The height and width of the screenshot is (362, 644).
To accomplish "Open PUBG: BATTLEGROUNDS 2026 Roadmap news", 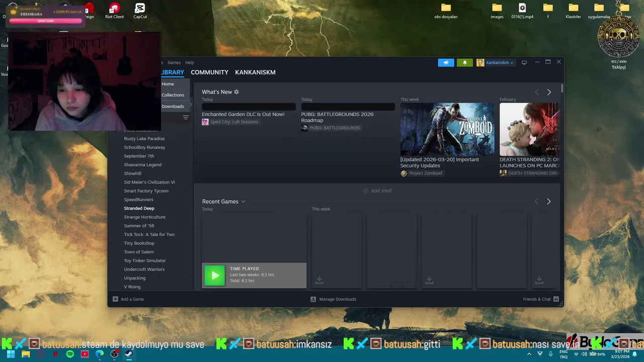I will tap(337, 117).
